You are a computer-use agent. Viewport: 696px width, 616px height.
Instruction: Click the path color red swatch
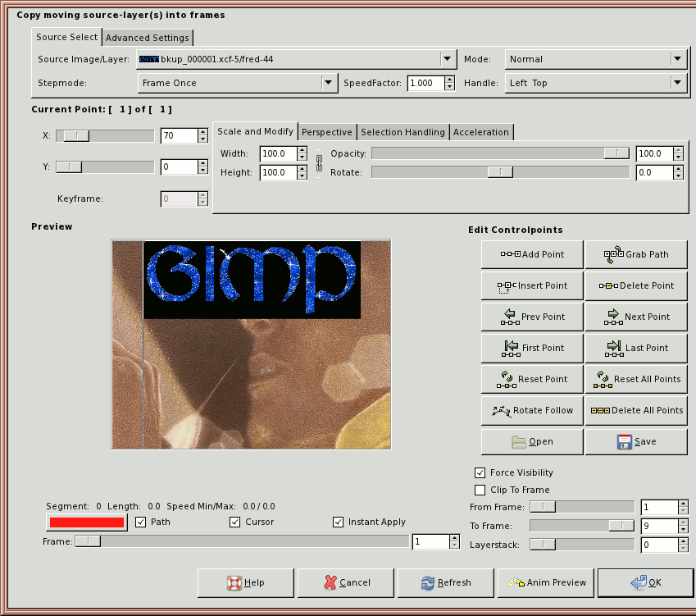pos(87,522)
